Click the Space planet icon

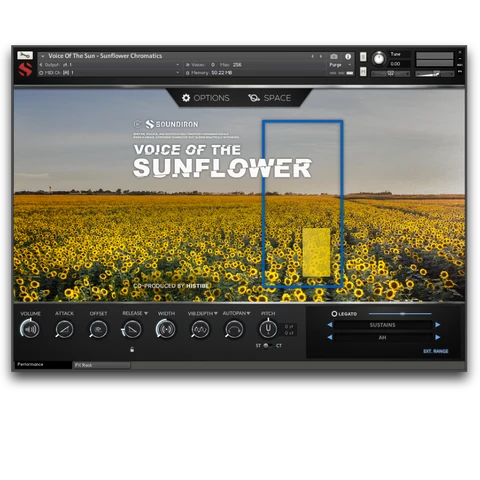coord(254,98)
